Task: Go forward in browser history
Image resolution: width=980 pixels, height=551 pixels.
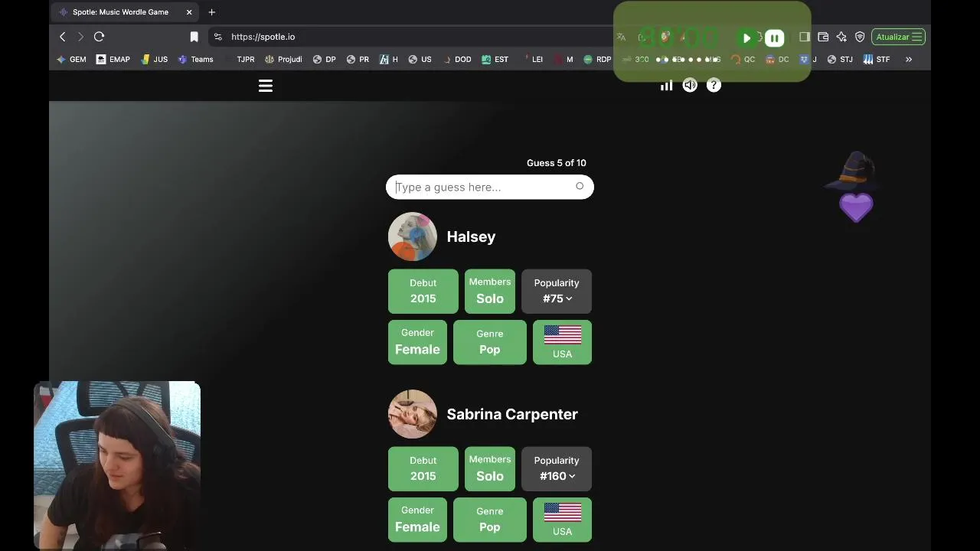Action: coord(80,37)
